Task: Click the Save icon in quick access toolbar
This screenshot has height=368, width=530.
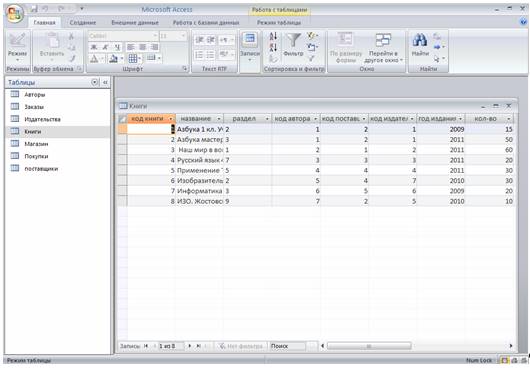Action: (x=34, y=9)
